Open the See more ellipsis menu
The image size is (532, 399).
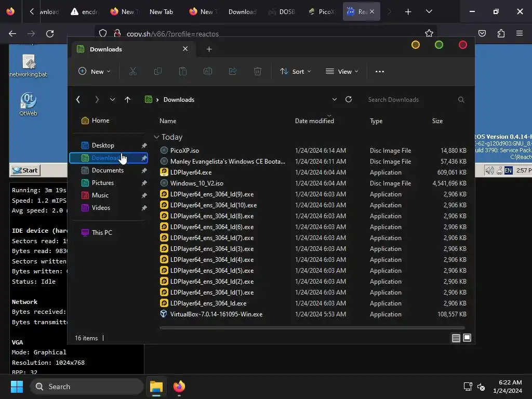click(380, 72)
